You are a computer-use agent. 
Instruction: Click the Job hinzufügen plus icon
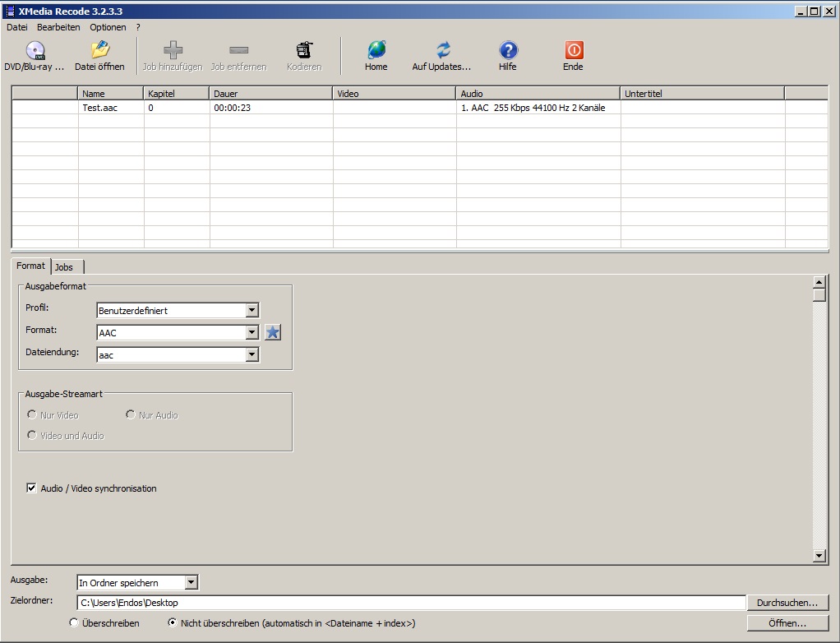(x=173, y=50)
